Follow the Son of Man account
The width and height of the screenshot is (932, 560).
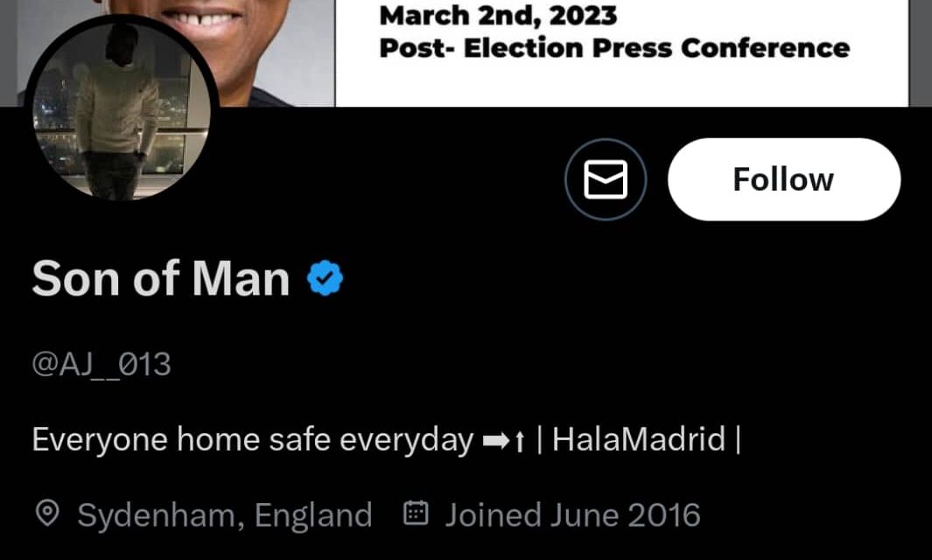click(x=783, y=179)
